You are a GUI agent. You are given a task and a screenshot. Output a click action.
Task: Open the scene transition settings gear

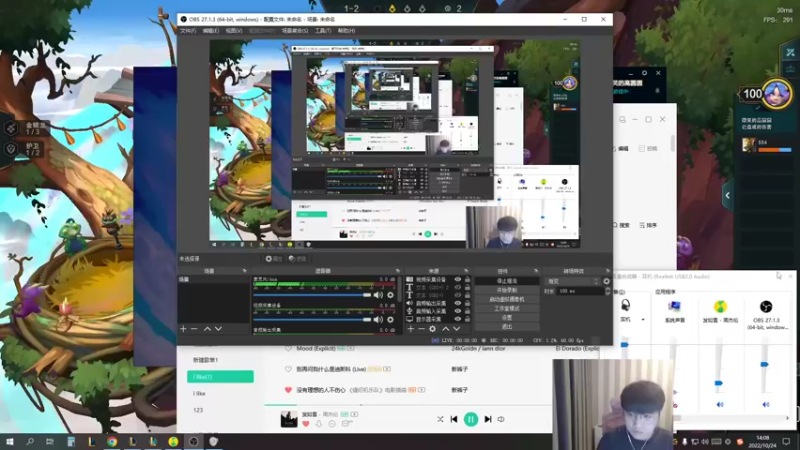coord(606,281)
